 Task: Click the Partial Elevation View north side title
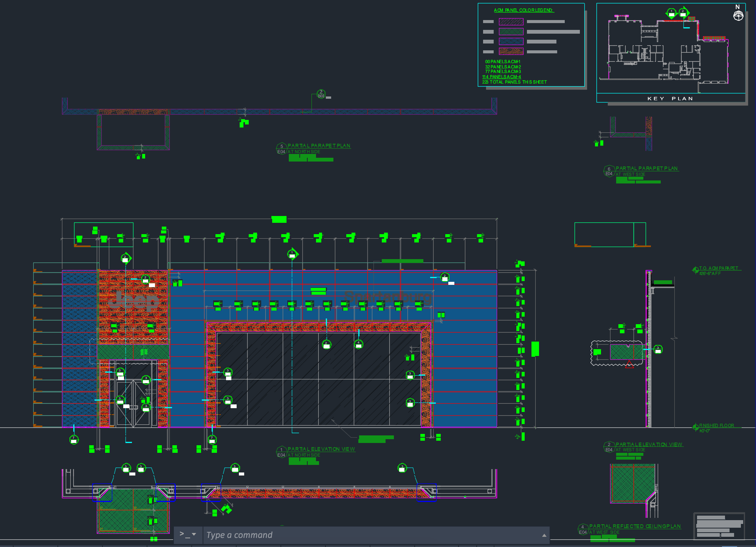321,449
